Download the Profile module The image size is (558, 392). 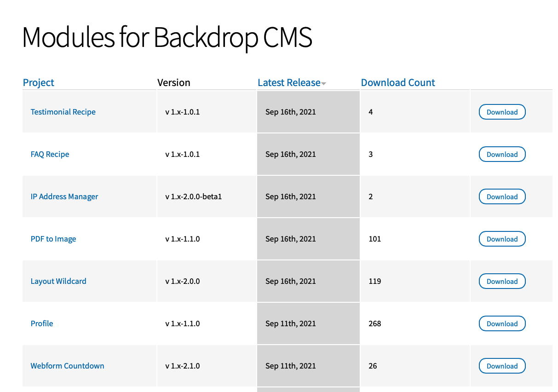tap(502, 323)
